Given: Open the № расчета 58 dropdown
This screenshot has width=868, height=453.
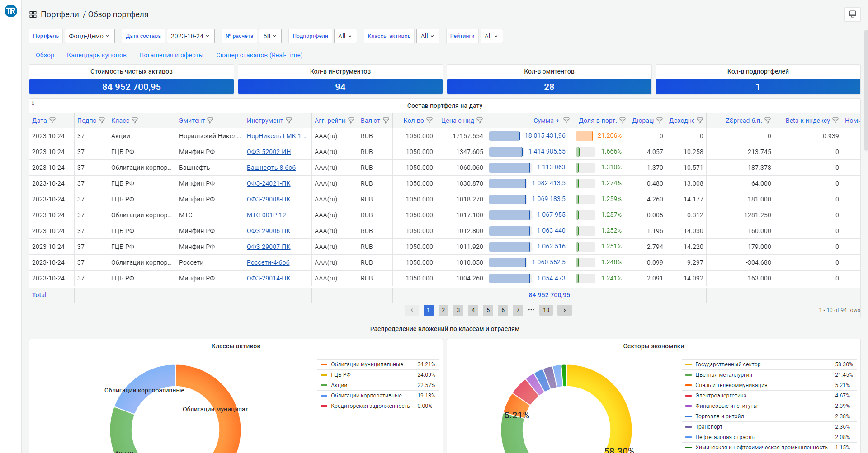Looking at the screenshot, I should (270, 36).
